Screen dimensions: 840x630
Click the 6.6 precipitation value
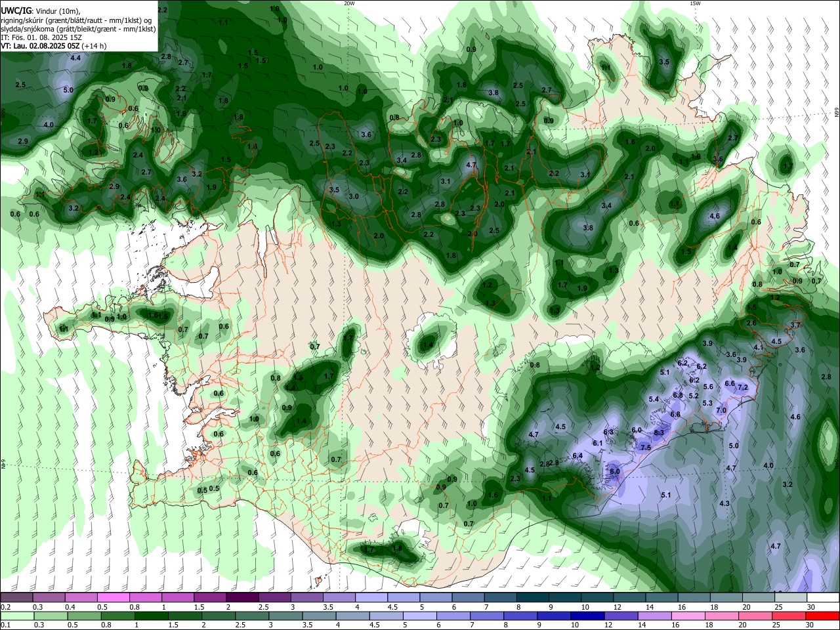(x=730, y=383)
